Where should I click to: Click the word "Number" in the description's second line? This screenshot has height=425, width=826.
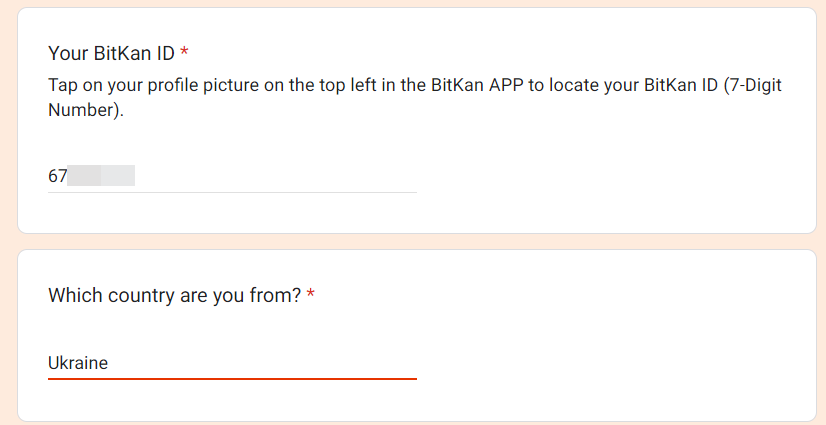coord(83,110)
